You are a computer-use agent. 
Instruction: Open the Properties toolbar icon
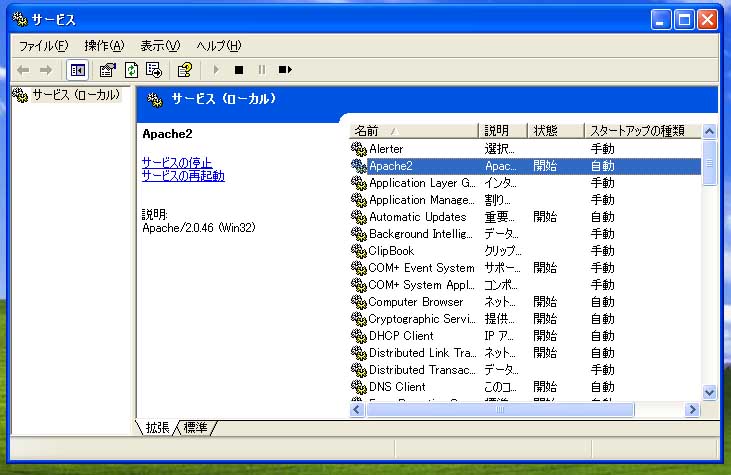[x=108, y=70]
